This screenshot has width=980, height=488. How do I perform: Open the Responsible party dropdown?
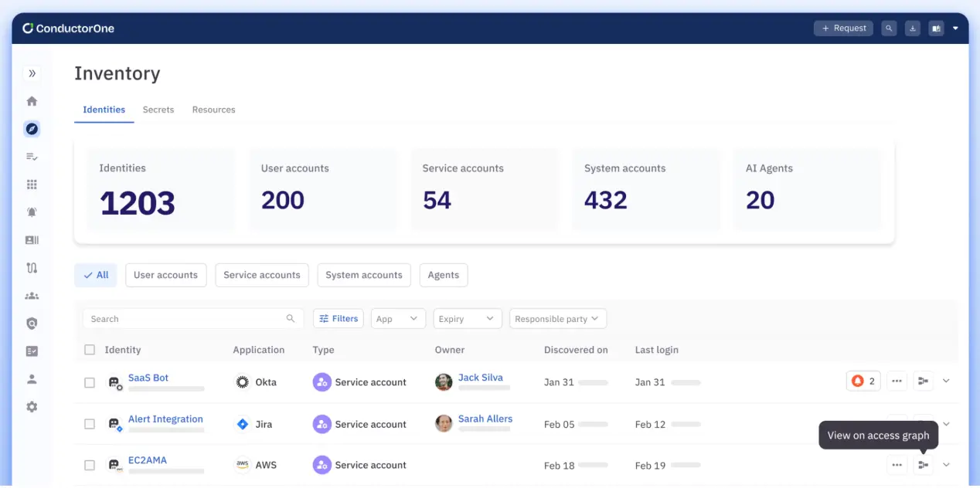point(557,319)
